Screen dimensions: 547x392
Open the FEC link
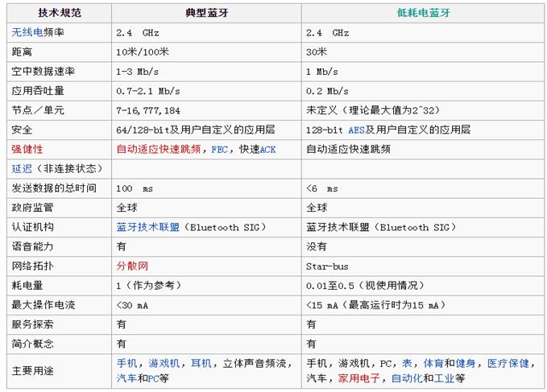pyautogui.click(x=219, y=150)
